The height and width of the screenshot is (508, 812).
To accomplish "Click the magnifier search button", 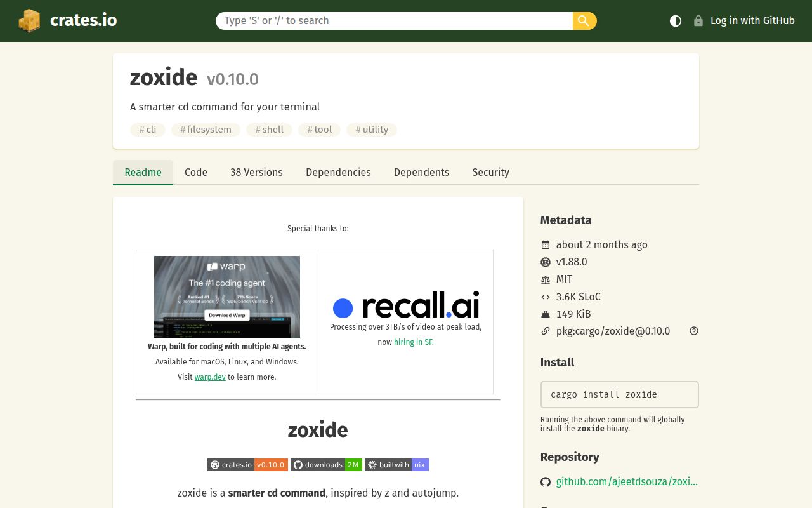I will coord(584,21).
